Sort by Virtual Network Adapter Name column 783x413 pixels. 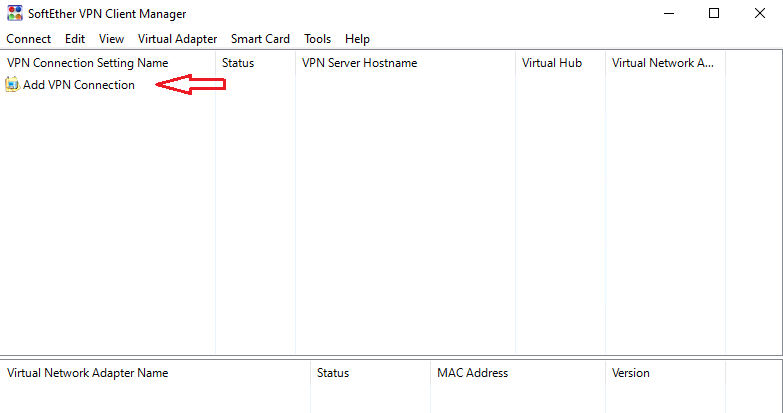[x=155, y=373]
